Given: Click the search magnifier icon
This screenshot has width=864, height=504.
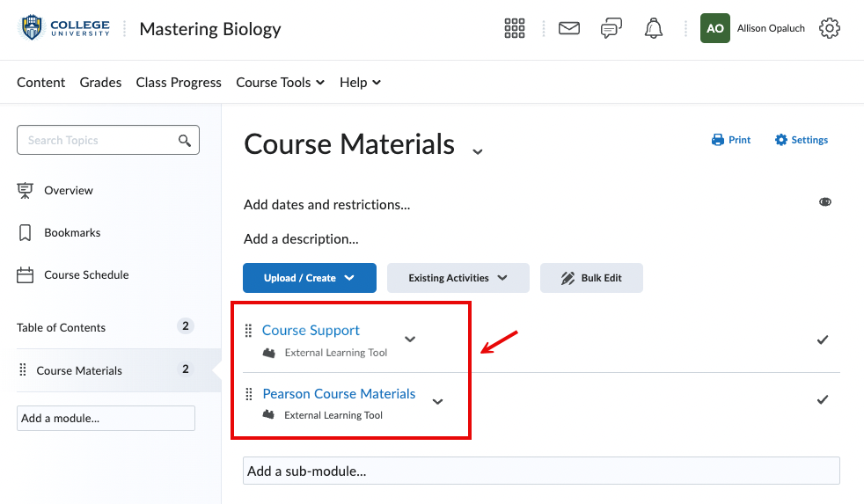Looking at the screenshot, I should 185,141.
